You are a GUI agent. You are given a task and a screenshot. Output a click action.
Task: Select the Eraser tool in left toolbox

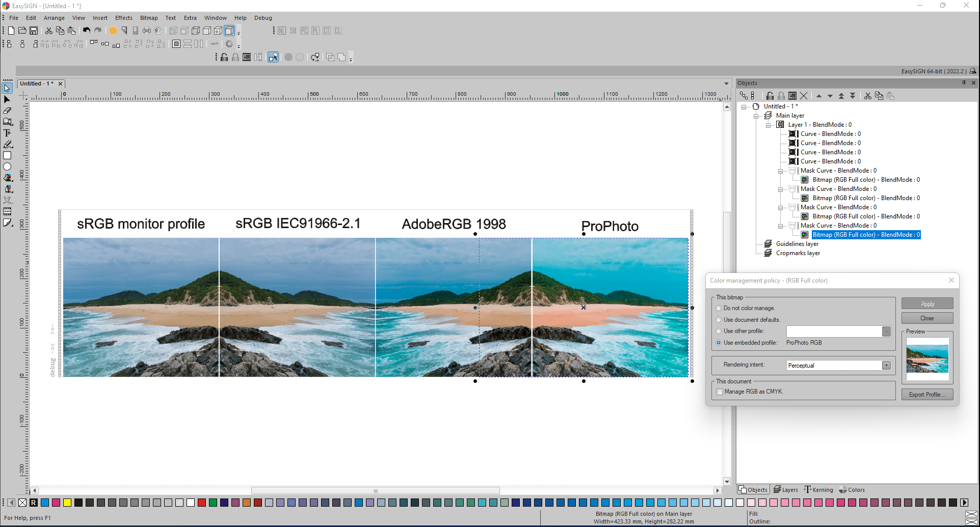pyautogui.click(x=7, y=110)
